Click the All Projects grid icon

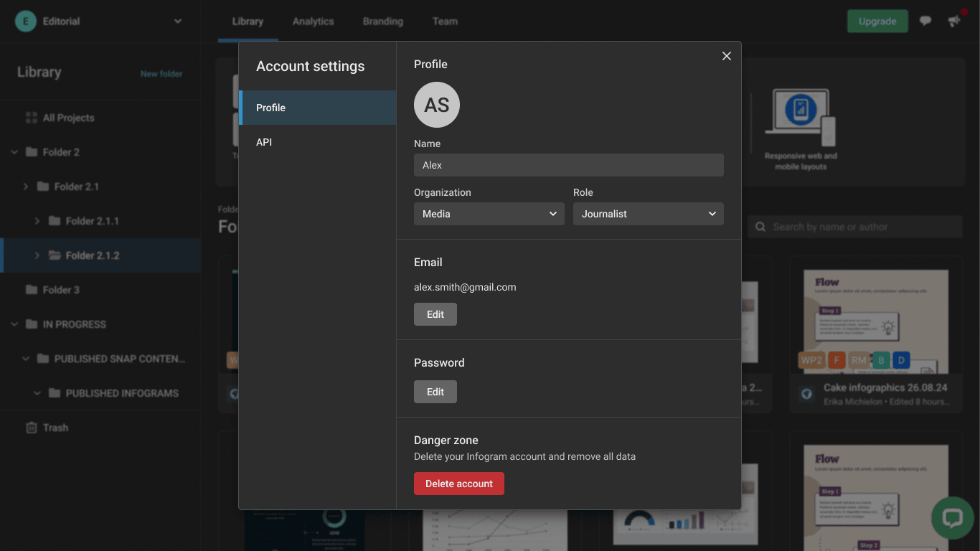pos(32,118)
